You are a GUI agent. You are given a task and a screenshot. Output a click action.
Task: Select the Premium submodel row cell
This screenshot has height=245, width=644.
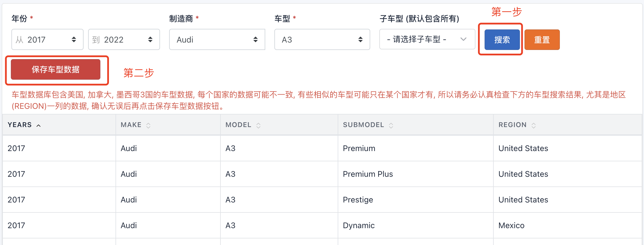[x=359, y=148]
